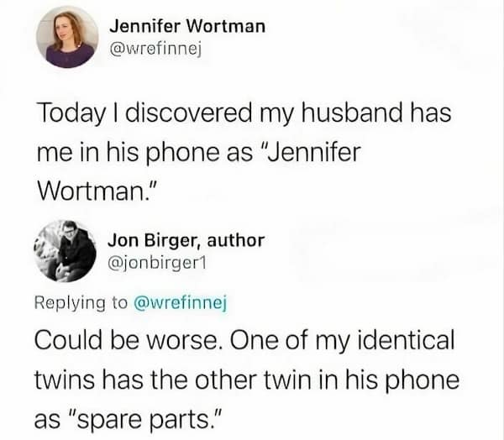Click the "Jon Birger, author" display name
504x440 pixels.
coord(186,241)
